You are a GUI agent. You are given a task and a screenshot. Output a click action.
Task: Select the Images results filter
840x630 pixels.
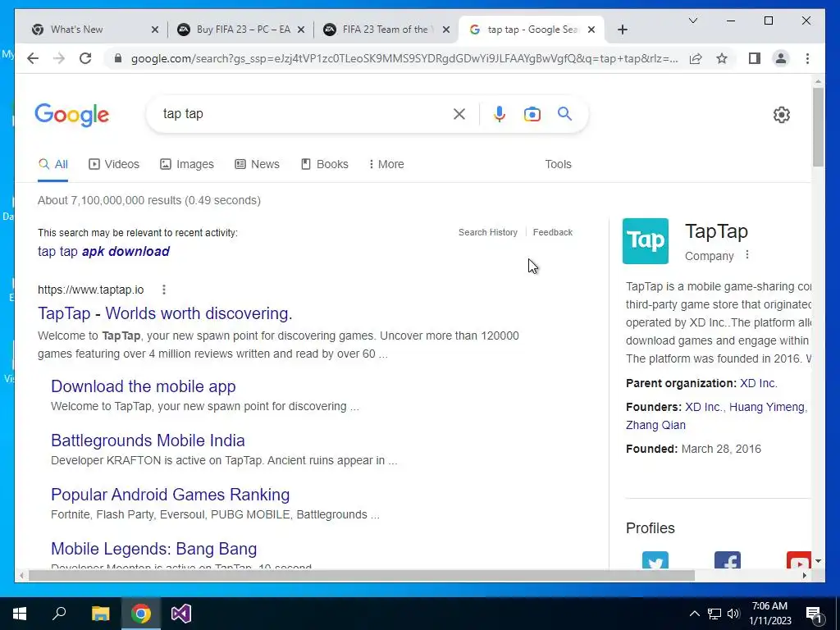(x=187, y=164)
